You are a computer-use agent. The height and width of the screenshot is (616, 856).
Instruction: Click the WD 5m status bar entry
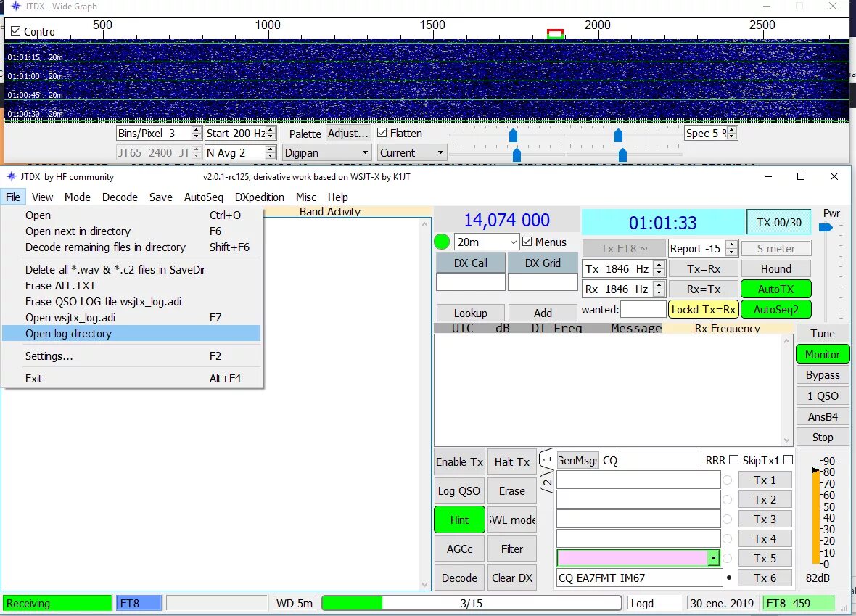pyautogui.click(x=295, y=604)
